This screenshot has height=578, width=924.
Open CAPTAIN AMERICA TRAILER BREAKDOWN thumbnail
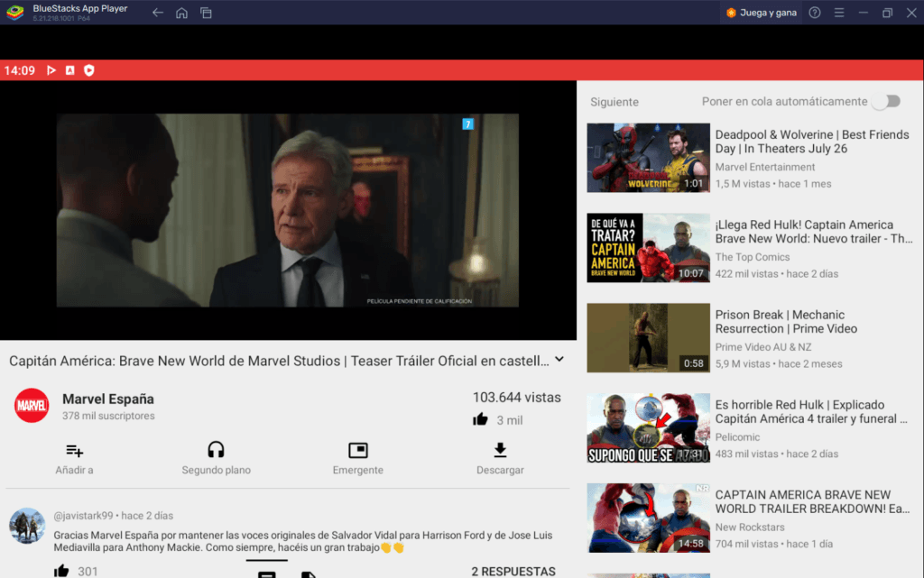(648, 518)
